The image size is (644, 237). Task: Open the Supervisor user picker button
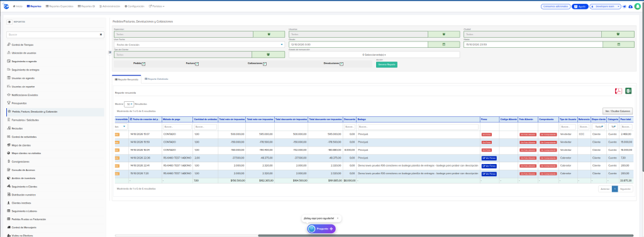269,35
